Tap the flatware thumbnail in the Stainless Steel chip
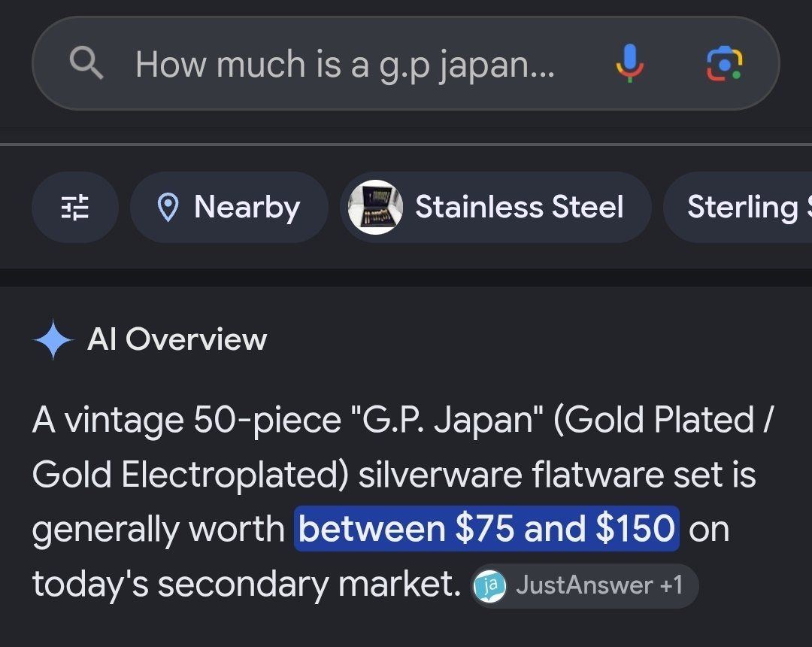The image size is (812, 647). pyautogui.click(x=375, y=207)
